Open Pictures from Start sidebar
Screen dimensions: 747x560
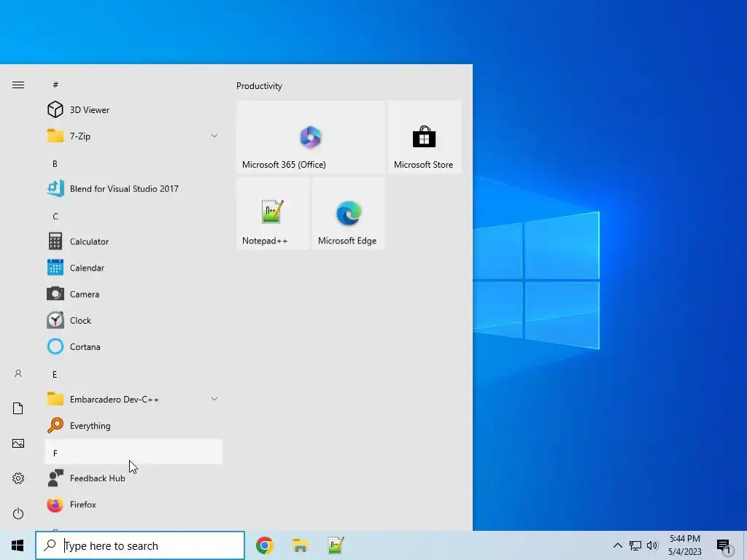click(18, 443)
